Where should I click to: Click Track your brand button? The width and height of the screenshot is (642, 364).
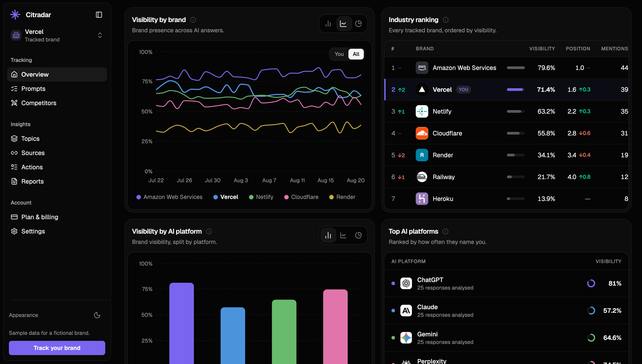point(57,348)
